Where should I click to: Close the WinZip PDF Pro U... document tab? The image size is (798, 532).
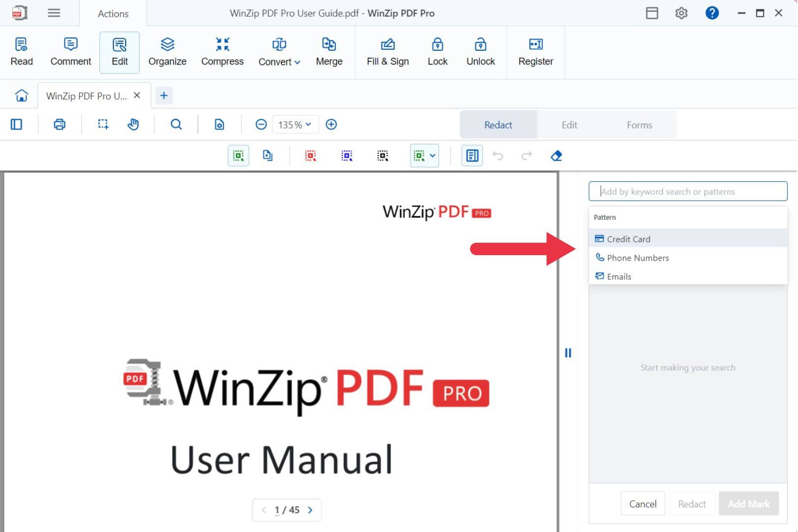click(x=137, y=95)
